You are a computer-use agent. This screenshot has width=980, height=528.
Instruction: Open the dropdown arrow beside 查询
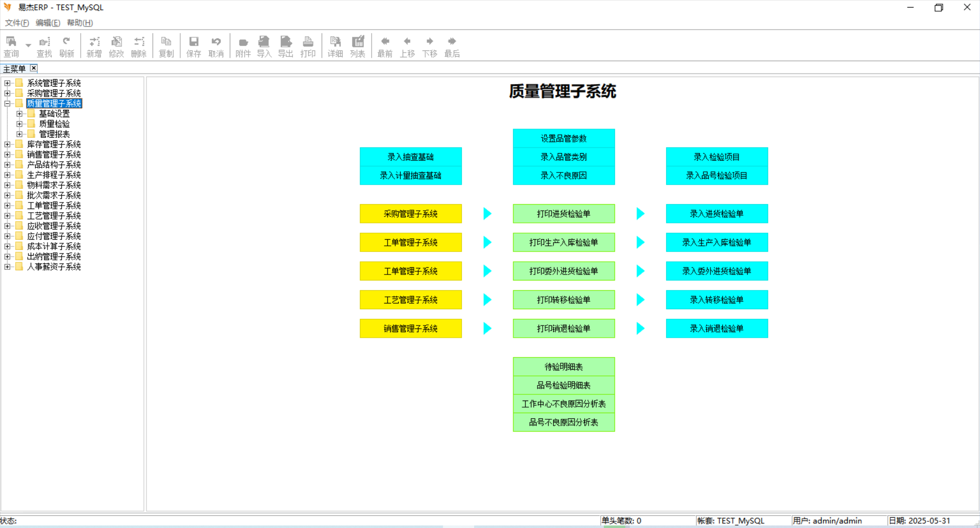[29, 45]
